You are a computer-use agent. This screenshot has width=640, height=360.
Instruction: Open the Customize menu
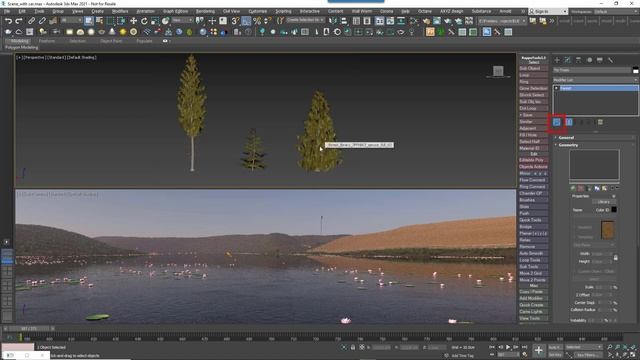(x=258, y=11)
